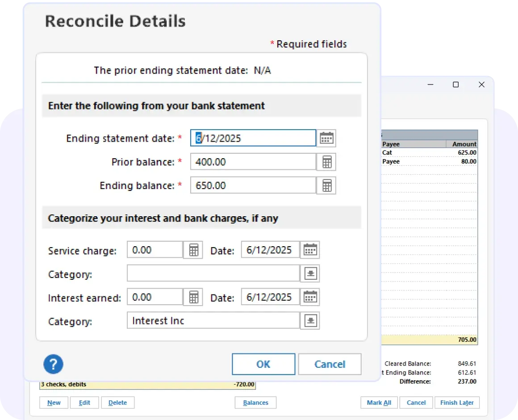Open the calculator for Interest earned
Image resolution: width=518 pixels, height=420 pixels.
tap(193, 297)
